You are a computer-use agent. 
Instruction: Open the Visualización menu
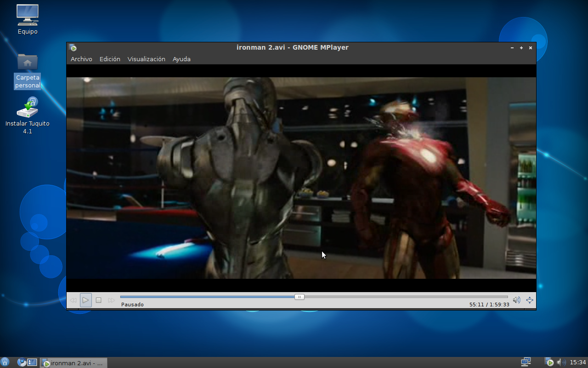pyautogui.click(x=147, y=59)
